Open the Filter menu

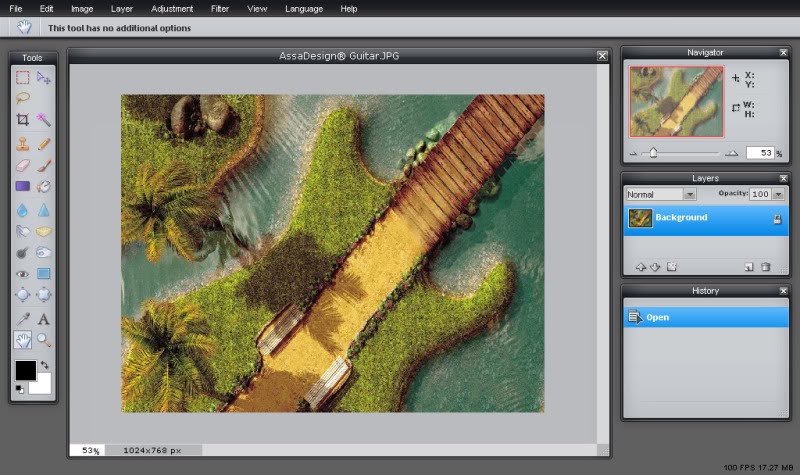(220, 8)
